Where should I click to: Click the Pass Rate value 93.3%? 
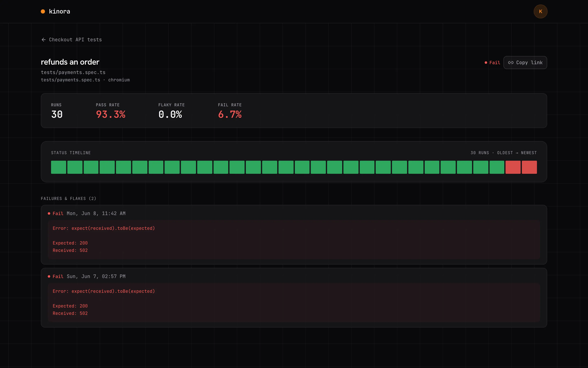pyautogui.click(x=110, y=114)
